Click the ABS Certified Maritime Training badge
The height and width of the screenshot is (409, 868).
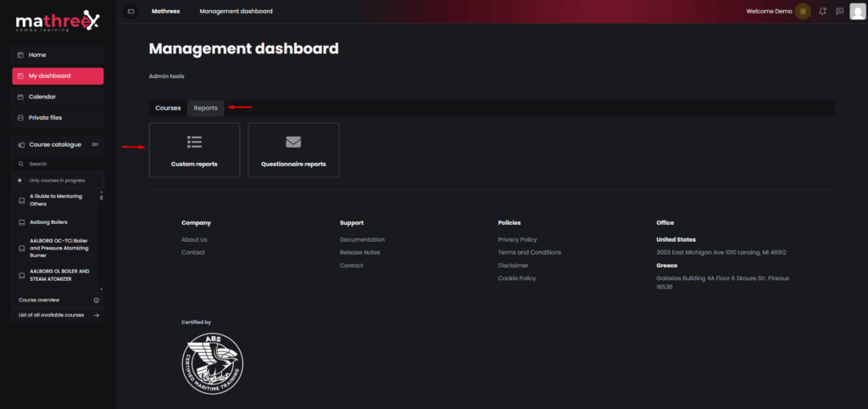click(212, 363)
